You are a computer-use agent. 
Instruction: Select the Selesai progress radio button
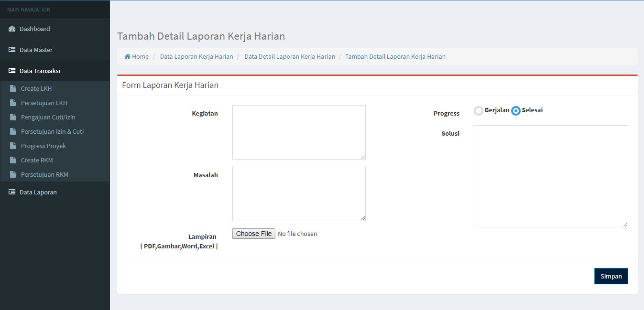pyautogui.click(x=515, y=110)
